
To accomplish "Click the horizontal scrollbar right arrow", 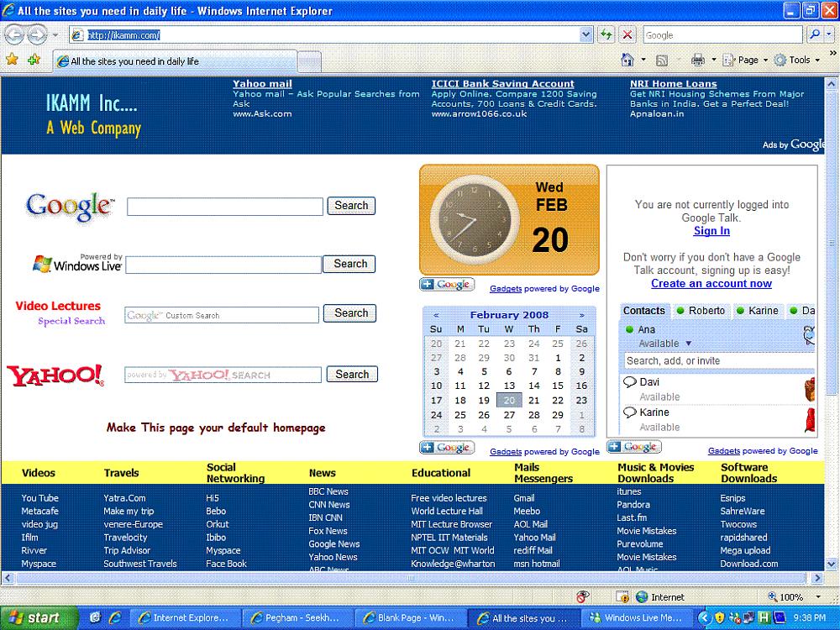I will click(817, 578).
